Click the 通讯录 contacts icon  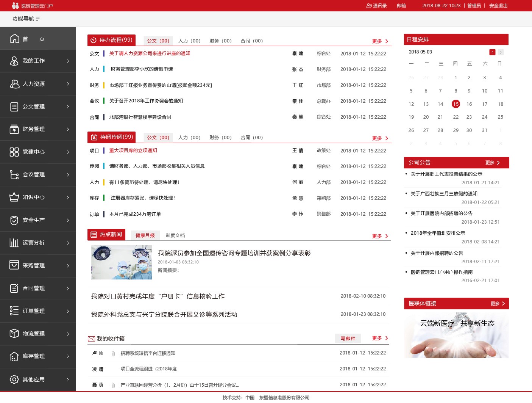coord(369,6)
